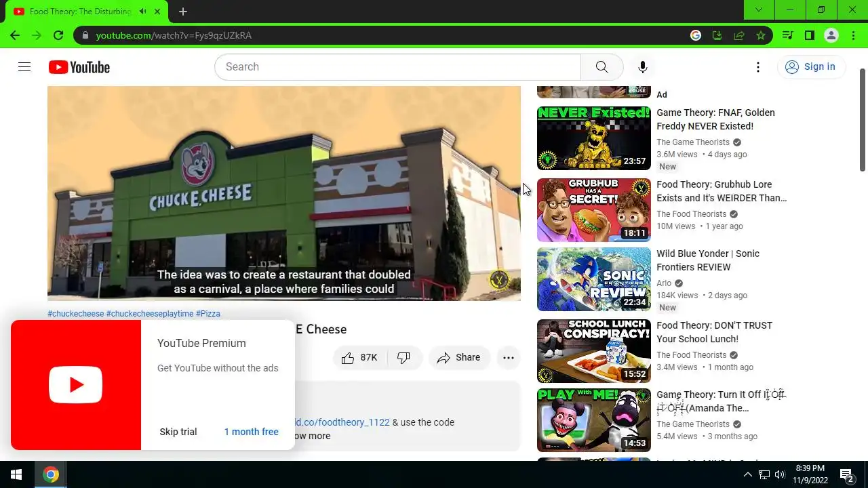Viewport: 868px width, 488px height.
Task: Visit the Arlo channel
Action: [664, 283]
